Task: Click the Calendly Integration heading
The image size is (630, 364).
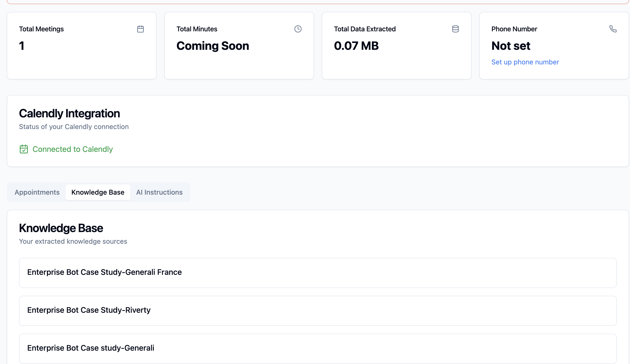Action: tap(70, 113)
